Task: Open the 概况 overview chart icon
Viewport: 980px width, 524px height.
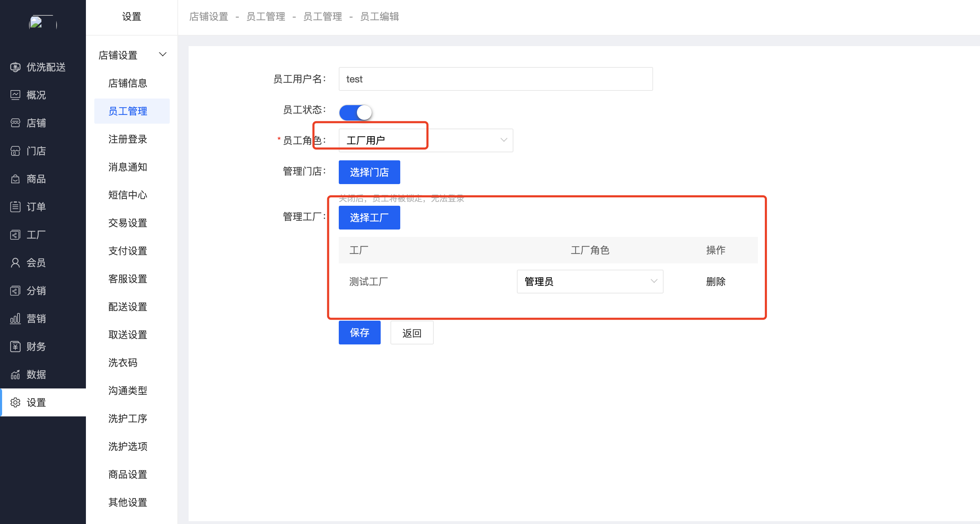Action: tap(15, 95)
